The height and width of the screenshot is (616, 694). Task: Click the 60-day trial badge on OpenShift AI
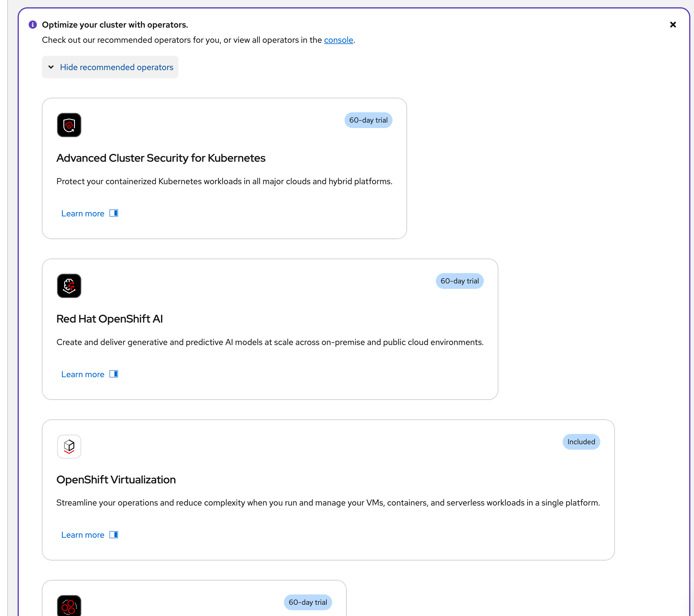click(x=460, y=281)
